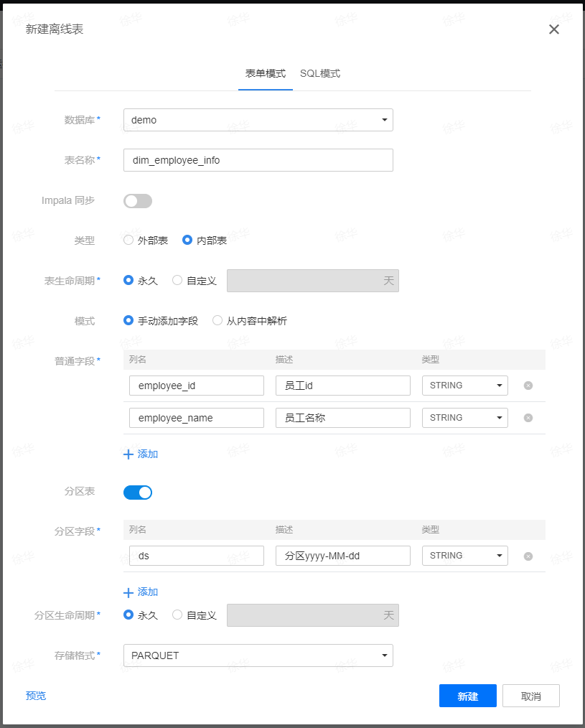The image size is (585, 728).
Task: Choose 永久 for 分区生命周期
Action: (x=141, y=615)
